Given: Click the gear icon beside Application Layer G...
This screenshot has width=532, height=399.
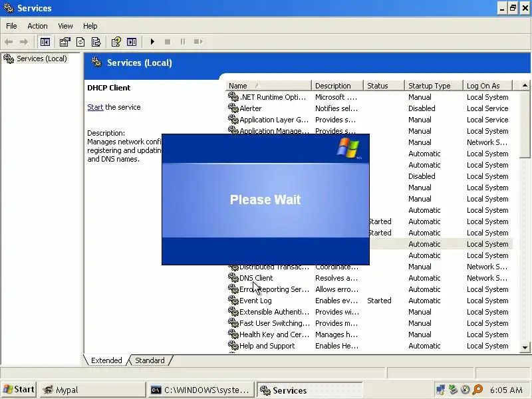Looking at the screenshot, I should point(233,119).
